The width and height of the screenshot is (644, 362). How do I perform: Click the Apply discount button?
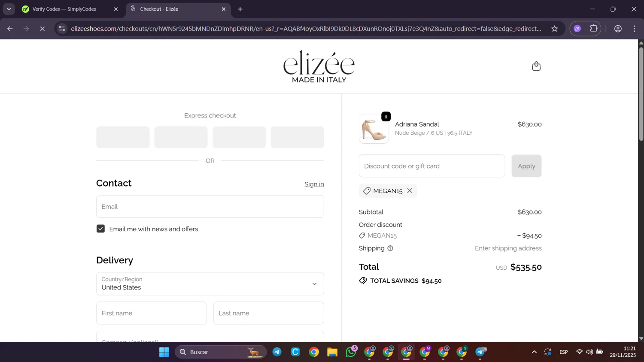point(526,166)
